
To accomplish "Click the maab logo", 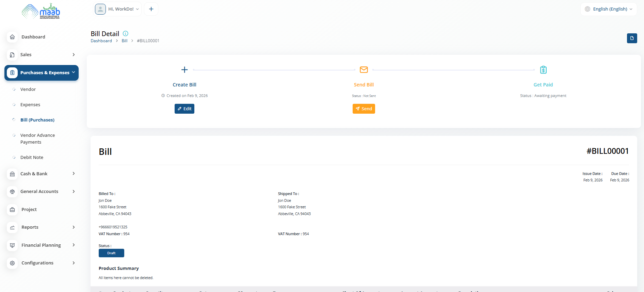I will pyautogui.click(x=41, y=11).
